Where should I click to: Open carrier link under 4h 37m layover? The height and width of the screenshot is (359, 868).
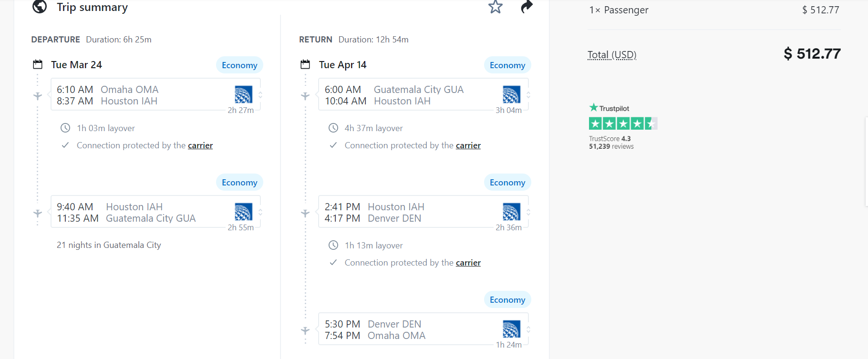coord(468,145)
